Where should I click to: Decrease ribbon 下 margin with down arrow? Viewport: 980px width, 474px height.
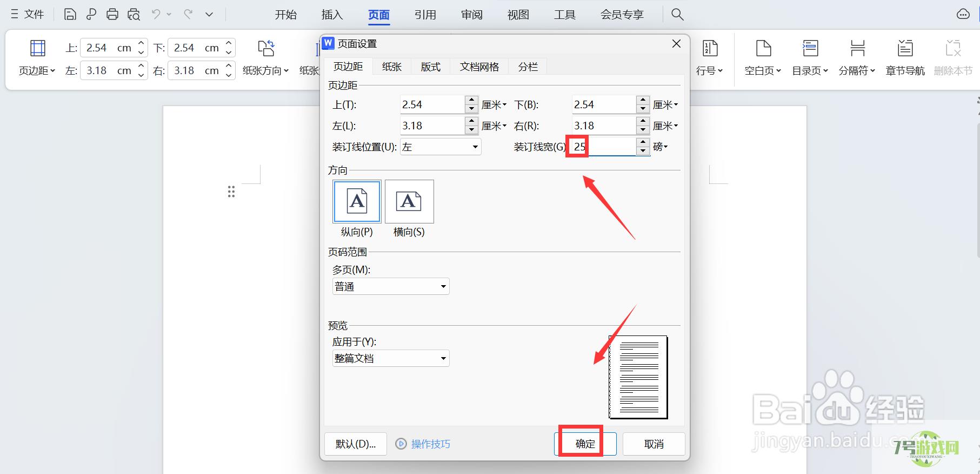(x=229, y=52)
